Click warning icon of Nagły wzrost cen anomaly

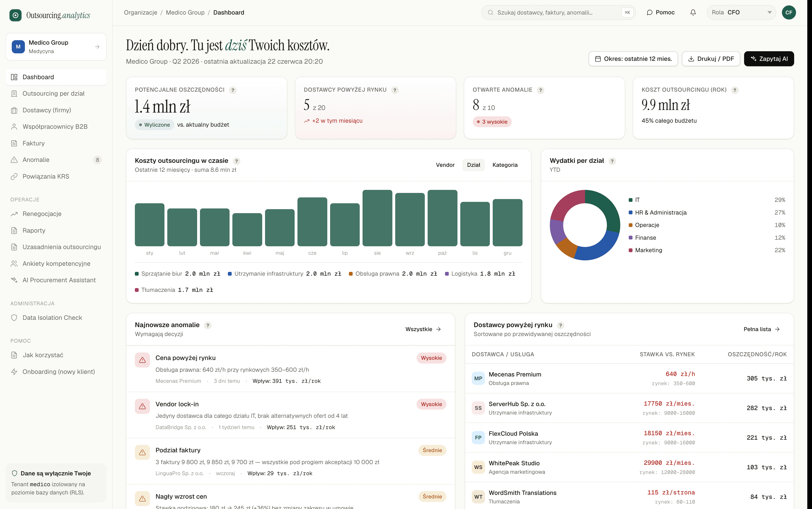point(142,498)
